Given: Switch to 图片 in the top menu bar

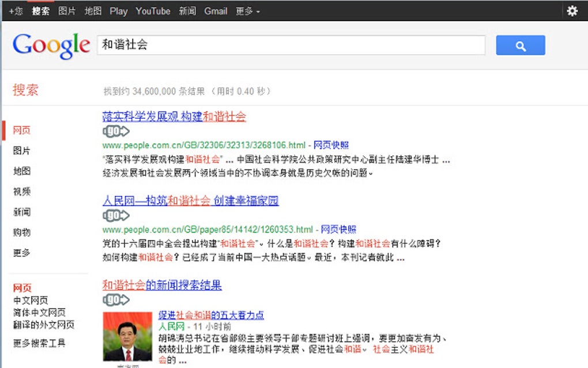Looking at the screenshot, I should point(65,10).
